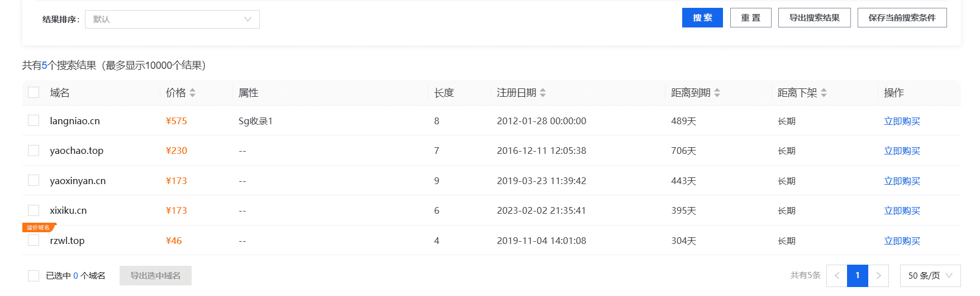
Task: Open the 结果排序 default dropdown
Action: [172, 20]
